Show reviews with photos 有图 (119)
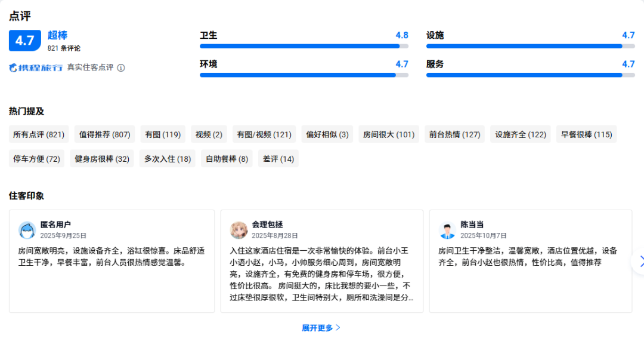 163,134
